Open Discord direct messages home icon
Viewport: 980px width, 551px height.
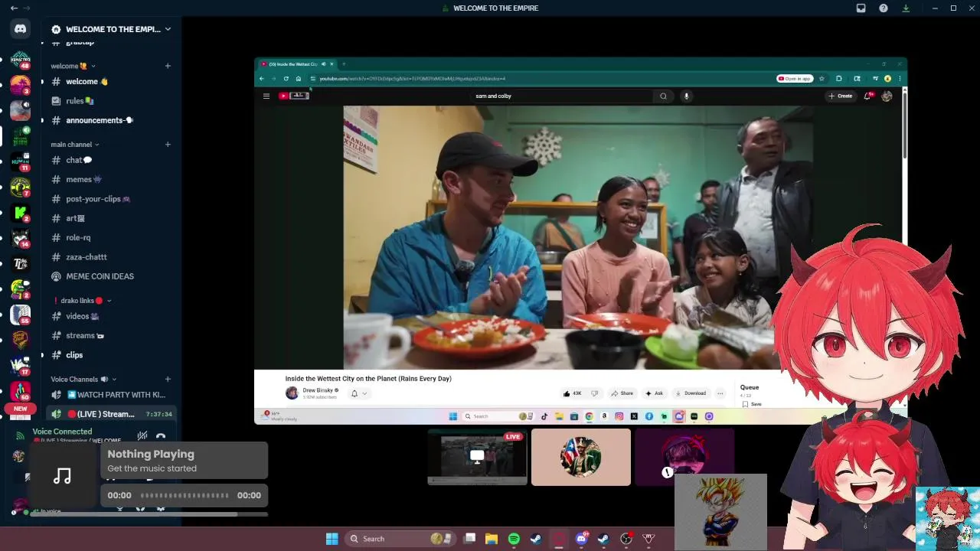(21, 29)
